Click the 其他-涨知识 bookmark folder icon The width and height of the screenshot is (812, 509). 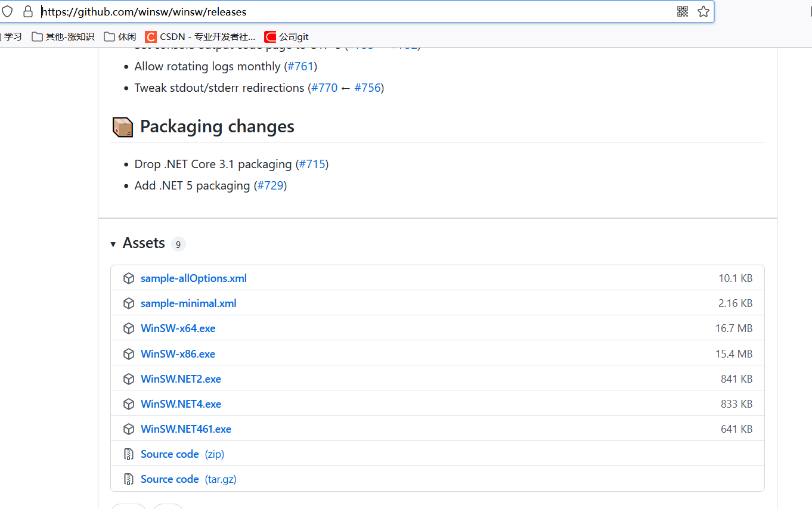tap(37, 37)
